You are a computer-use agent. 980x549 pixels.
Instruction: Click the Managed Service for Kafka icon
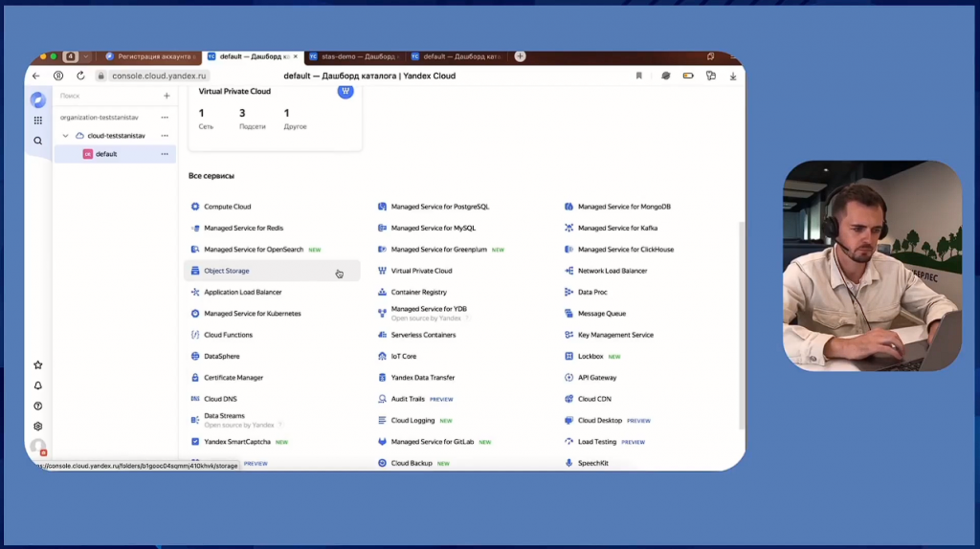click(x=568, y=228)
